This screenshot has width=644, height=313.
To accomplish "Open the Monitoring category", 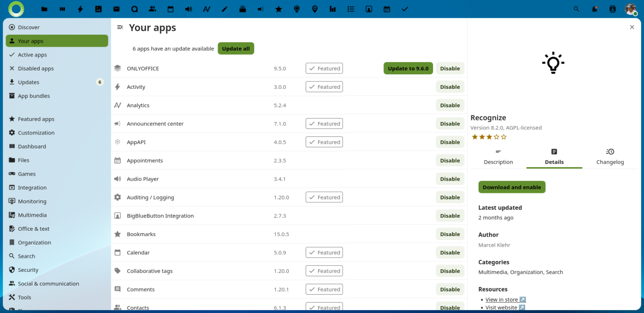I will click(x=57, y=201).
